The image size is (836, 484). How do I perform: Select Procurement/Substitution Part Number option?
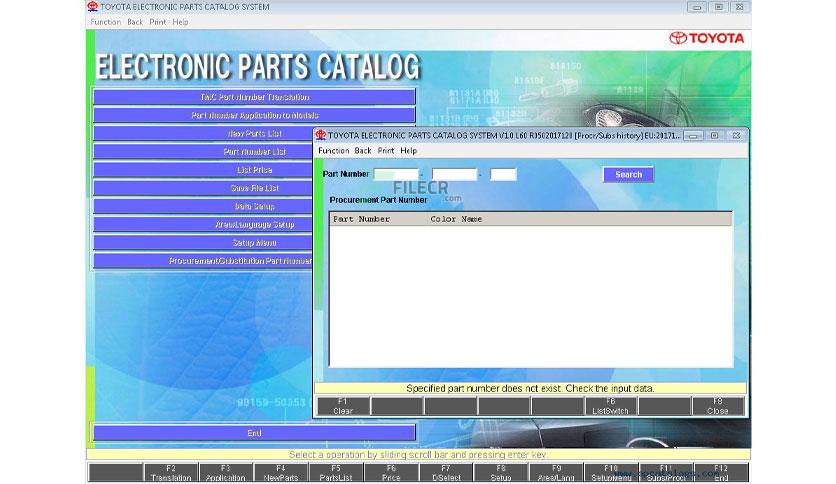point(203,261)
